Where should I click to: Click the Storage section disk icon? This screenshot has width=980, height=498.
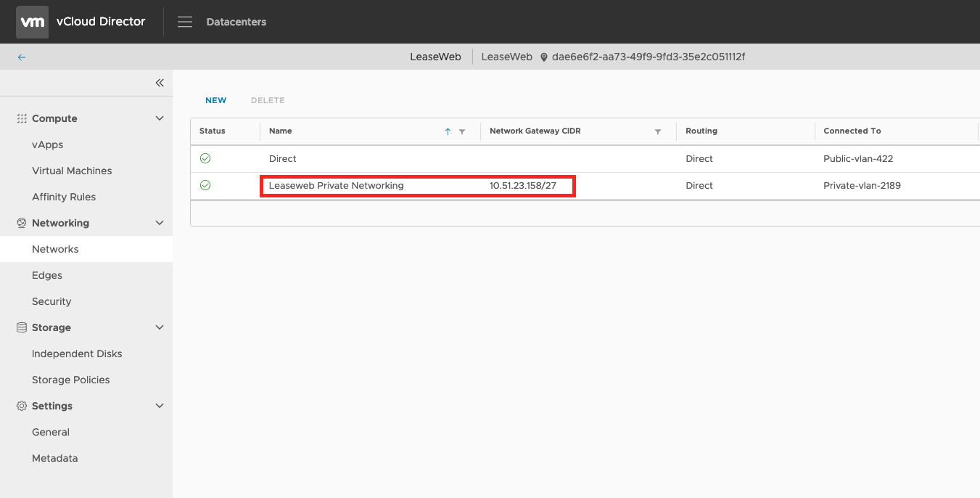[22, 327]
